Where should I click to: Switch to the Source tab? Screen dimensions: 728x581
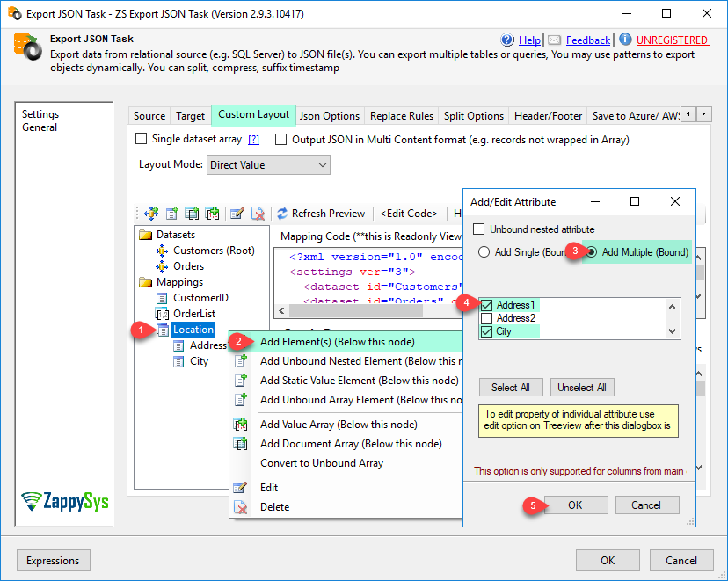click(x=149, y=116)
